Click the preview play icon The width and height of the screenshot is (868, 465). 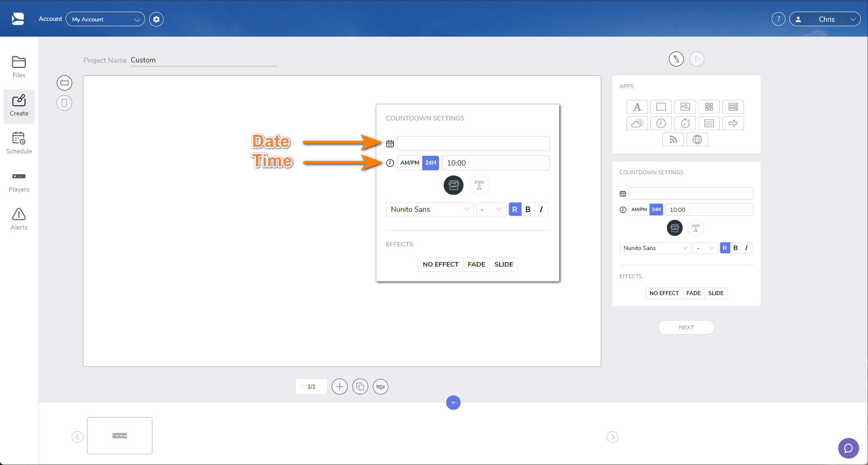pos(697,59)
